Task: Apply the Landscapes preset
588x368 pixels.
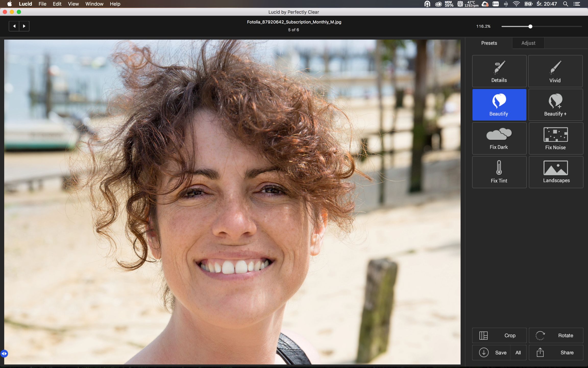Action: [x=556, y=172]
